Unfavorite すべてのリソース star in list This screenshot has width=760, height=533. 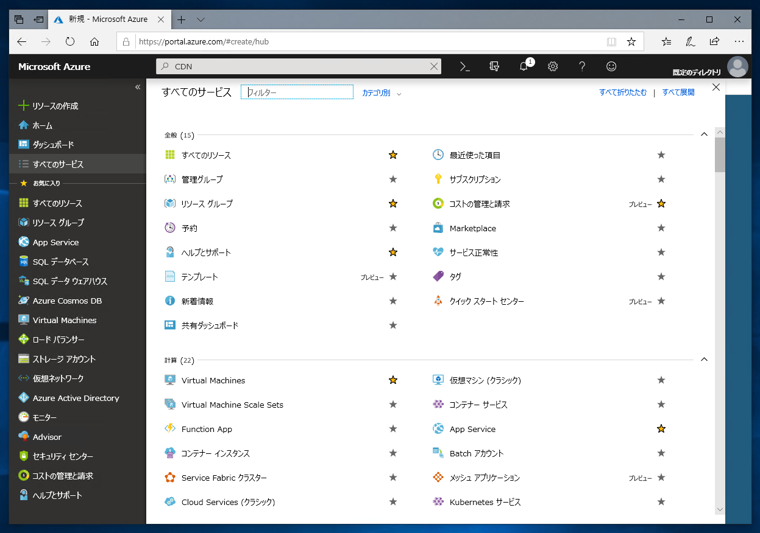coord(393,155)
